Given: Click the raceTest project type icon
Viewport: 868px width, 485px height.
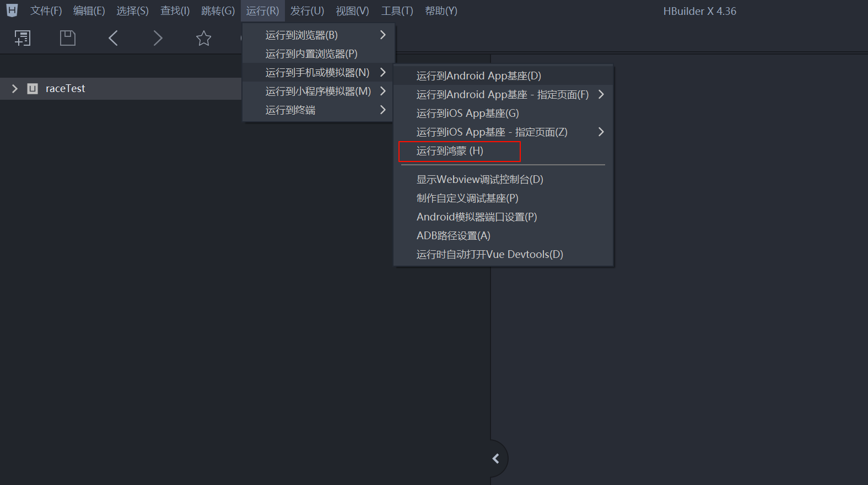Looking at the screenshot, I should [x=33, y=89].
